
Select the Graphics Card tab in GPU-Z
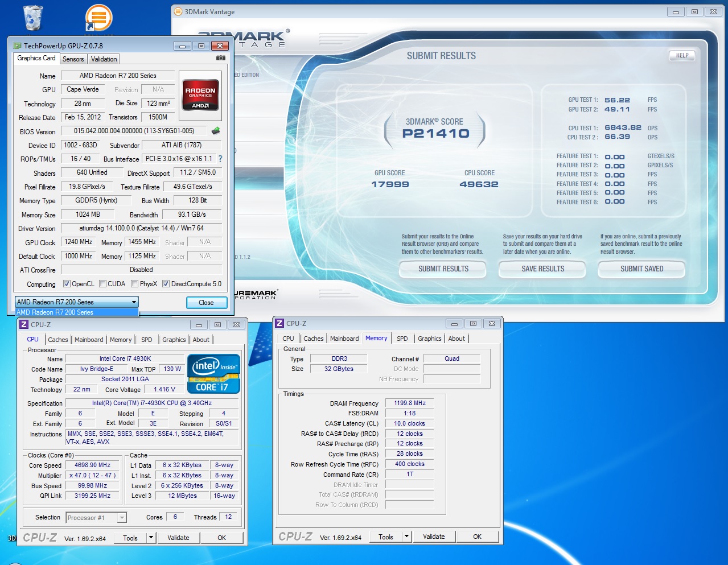tap(36, 58)
